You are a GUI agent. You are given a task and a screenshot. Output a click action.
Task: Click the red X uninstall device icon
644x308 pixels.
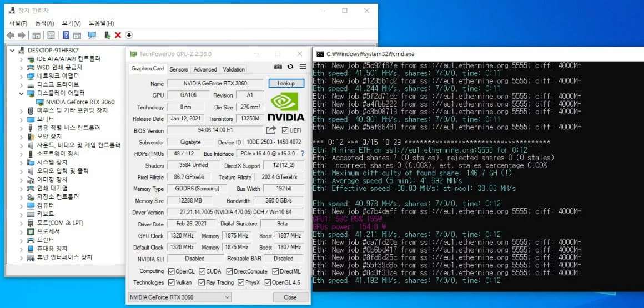118,36
